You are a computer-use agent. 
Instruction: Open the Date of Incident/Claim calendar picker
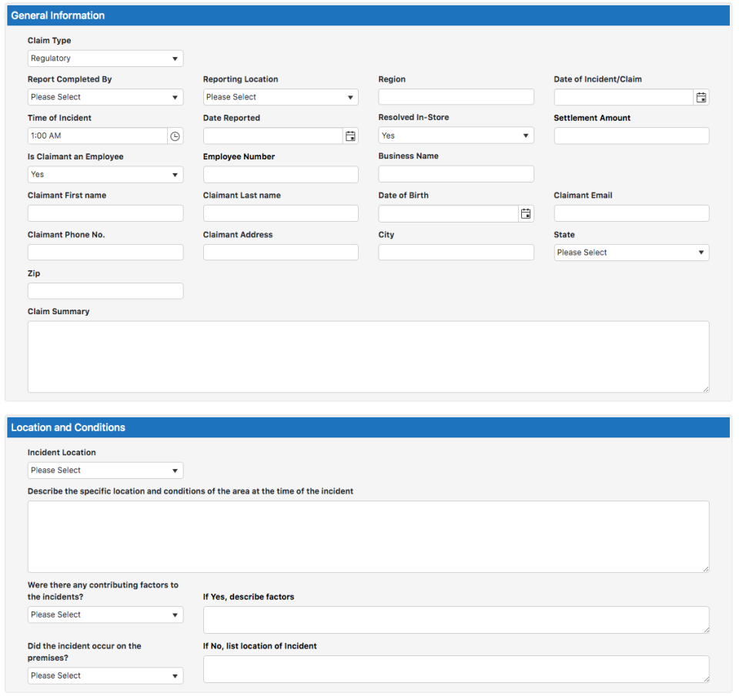click(701, 97)
